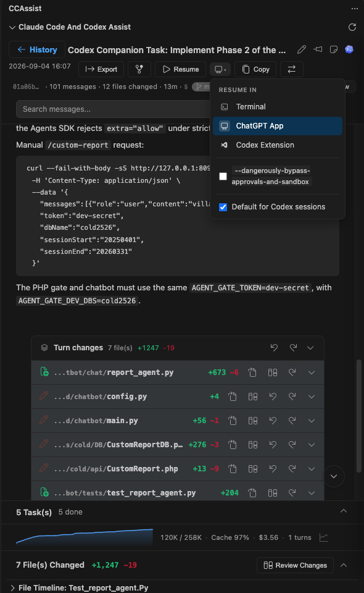Click the Turn changes layers icon
This screenshot has height=593, width=364.
pos(44,348)
